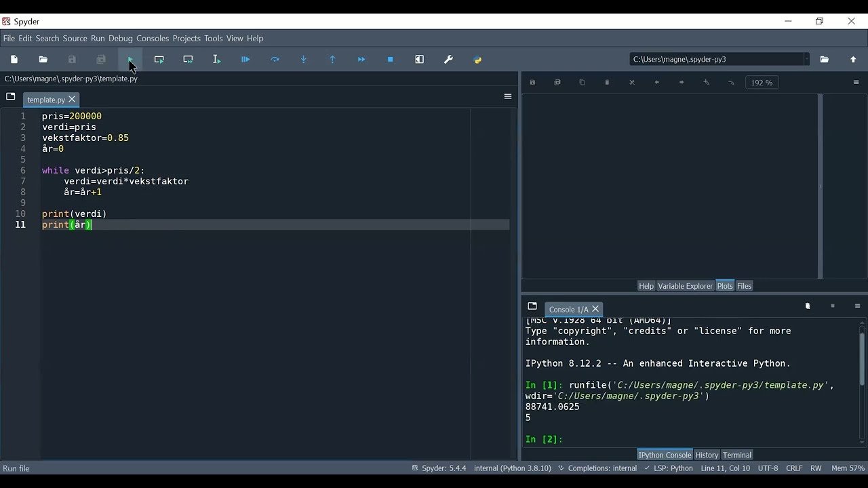The width and height of the screenshot is (868, 488).
Task: Click UTF-8 encoding status entry
Action: [x=768, y=468]
